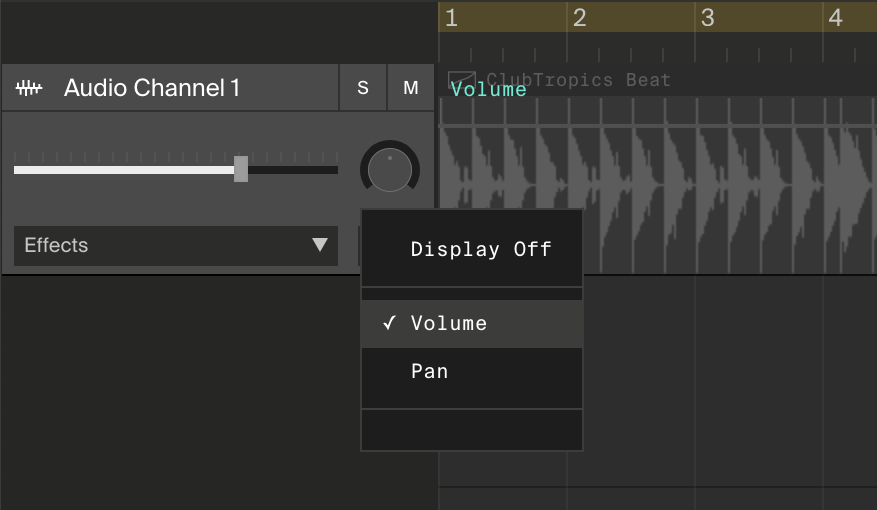The height and width of the screenshot is (510, 877).
Task: Click the Effects dropdown arrow triangle
Action: 320,244
